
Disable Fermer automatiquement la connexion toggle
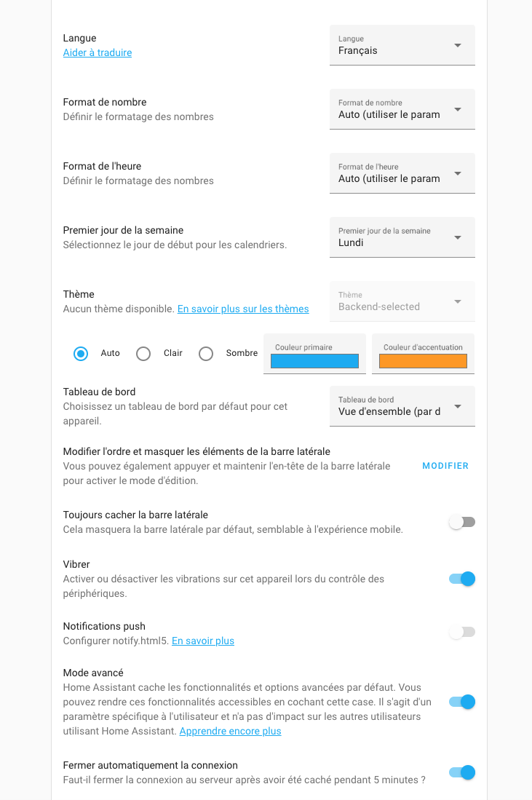pos(461,772)
